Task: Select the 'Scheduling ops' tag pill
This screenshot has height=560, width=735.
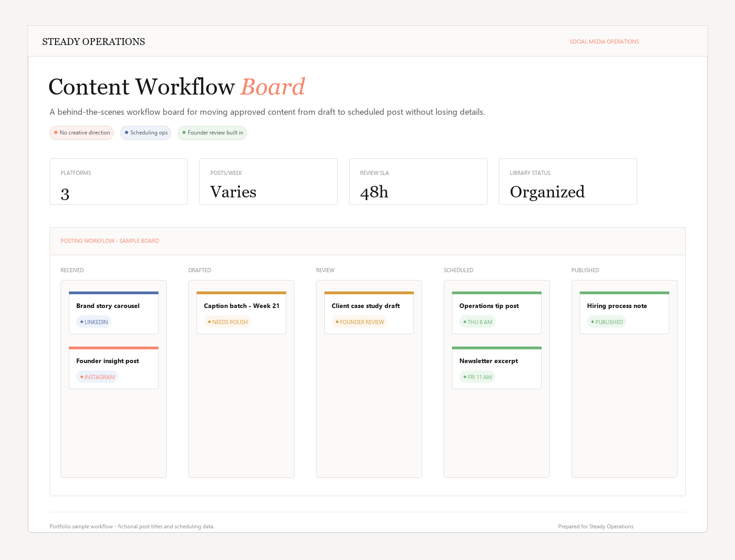Action: [x=146, y=133]
